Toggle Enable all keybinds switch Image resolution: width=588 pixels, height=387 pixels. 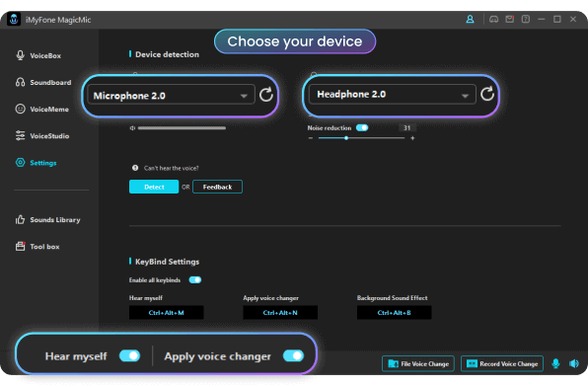(195, 279)
